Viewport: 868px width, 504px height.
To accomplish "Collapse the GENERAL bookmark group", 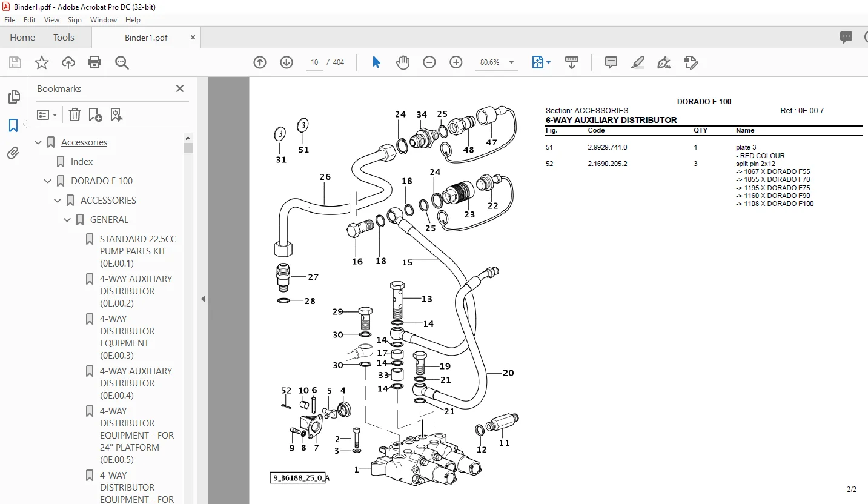I will pyautogui.click(x=67, y=220).
